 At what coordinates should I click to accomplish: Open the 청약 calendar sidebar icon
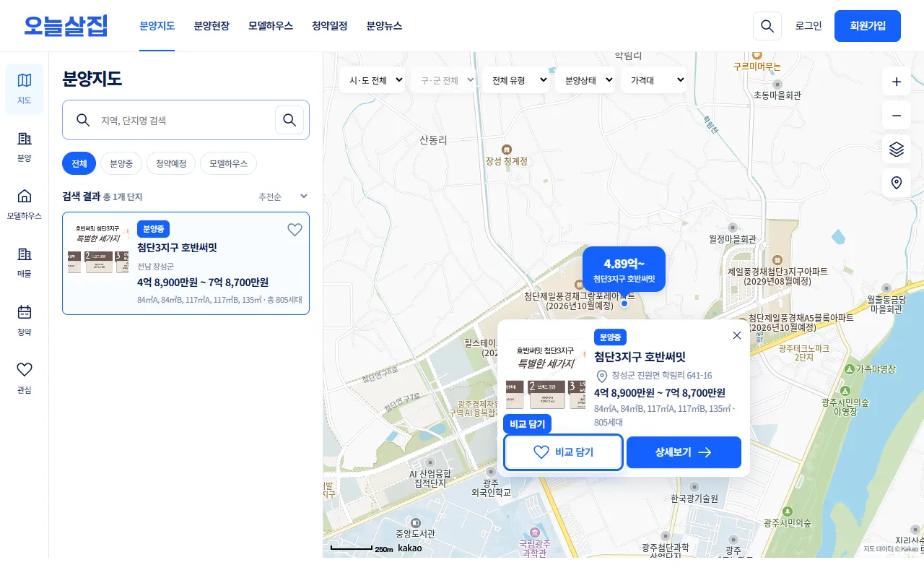click(25, 320)
